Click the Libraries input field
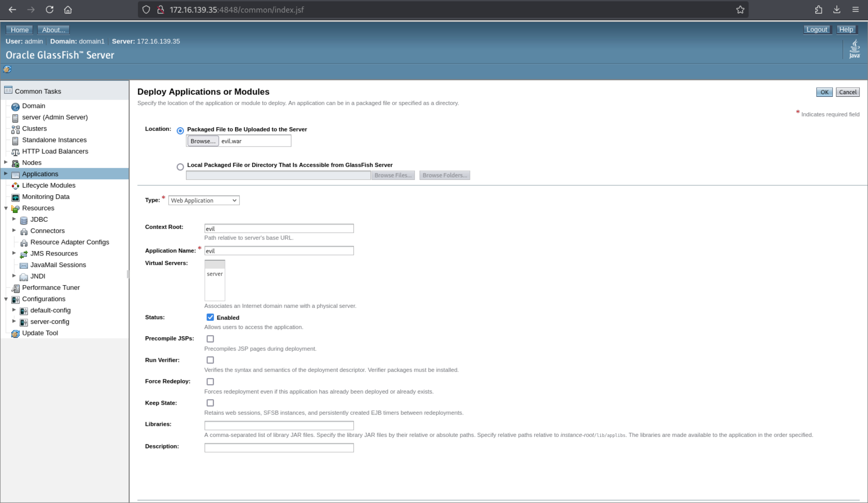 click(279, 425)
